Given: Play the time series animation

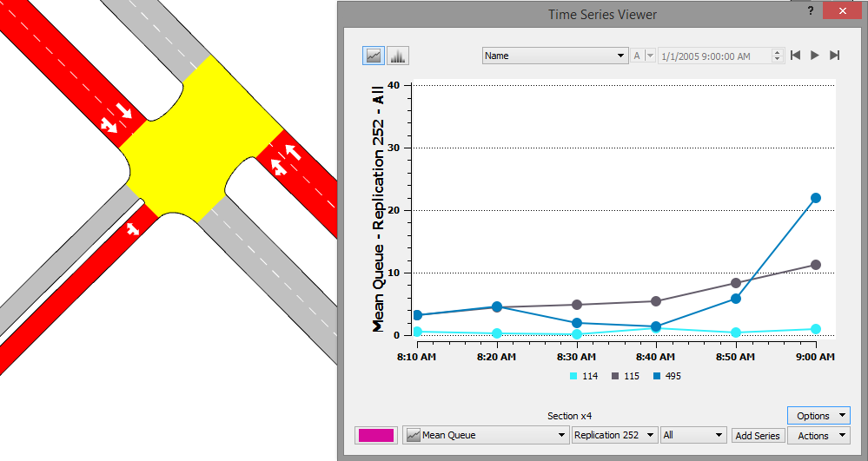Looking at the screenshot, I should coord(815,55).
